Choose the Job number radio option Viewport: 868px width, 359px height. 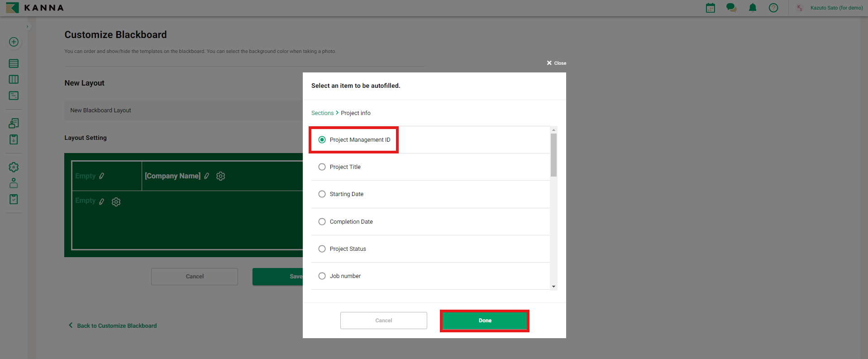[322, 276]
